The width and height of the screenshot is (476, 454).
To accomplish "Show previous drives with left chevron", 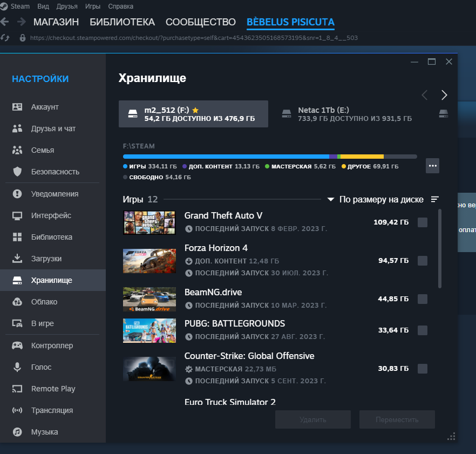I will coord(425,95).
